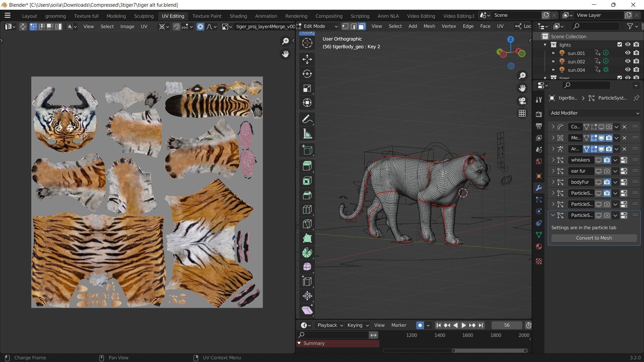
Task: Click the current frame field showing 56
Action: click(x=506, y=325)
